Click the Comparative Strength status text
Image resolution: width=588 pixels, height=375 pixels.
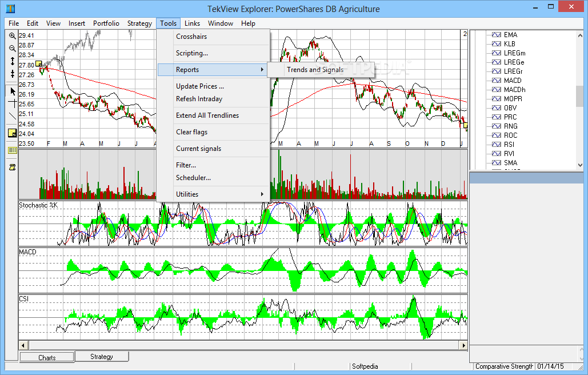click(x=504, y=366)
